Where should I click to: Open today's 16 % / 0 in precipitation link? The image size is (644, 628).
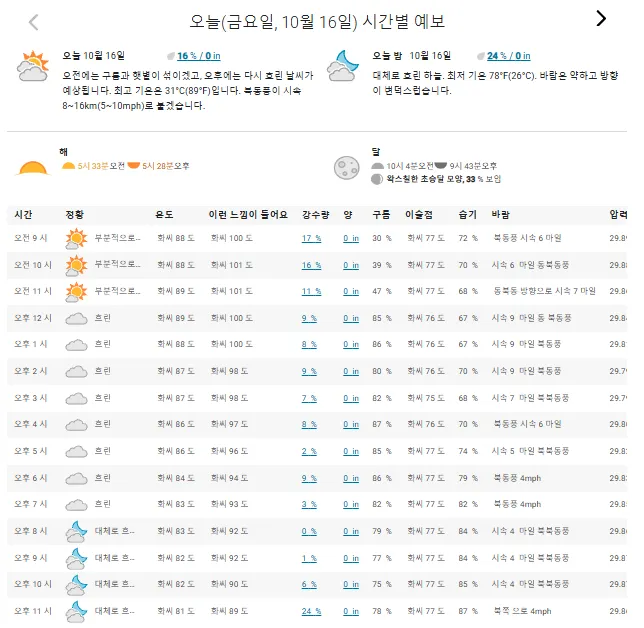tap(199, 56)
